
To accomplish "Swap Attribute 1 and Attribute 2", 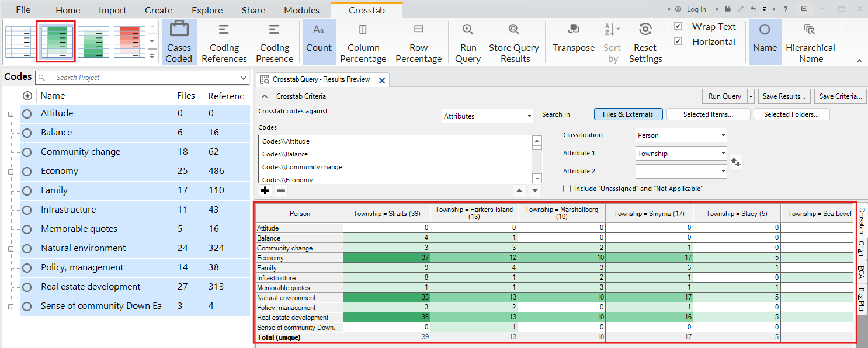I will (x=736, y=162).
